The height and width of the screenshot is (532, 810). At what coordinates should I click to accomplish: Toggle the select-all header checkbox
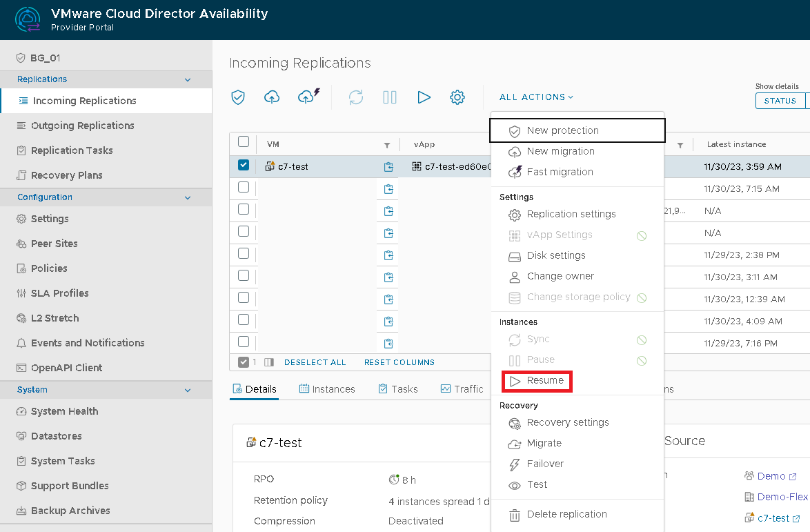tap(244, 142)
